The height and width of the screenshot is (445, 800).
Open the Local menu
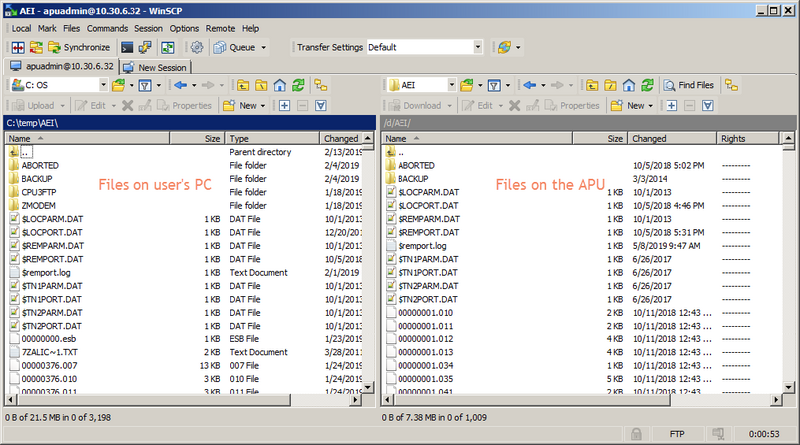pos(21,29)
